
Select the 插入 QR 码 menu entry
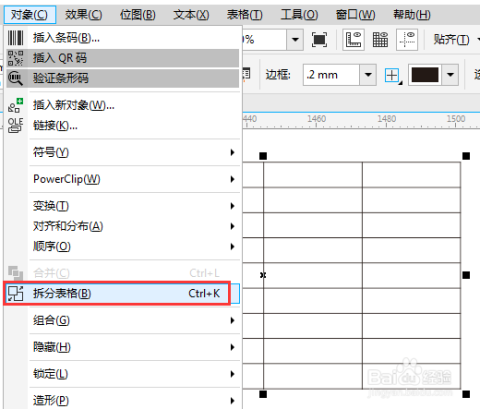click(x=123, y=58)
